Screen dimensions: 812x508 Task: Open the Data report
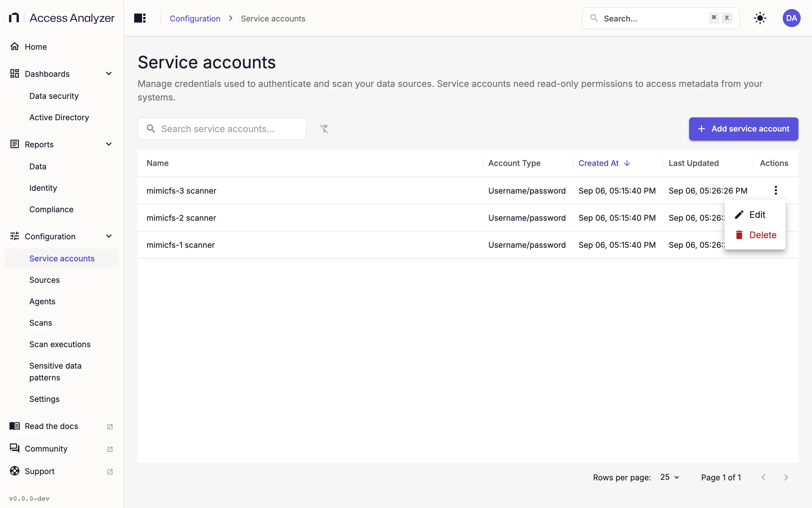click(x=37, y=167)
